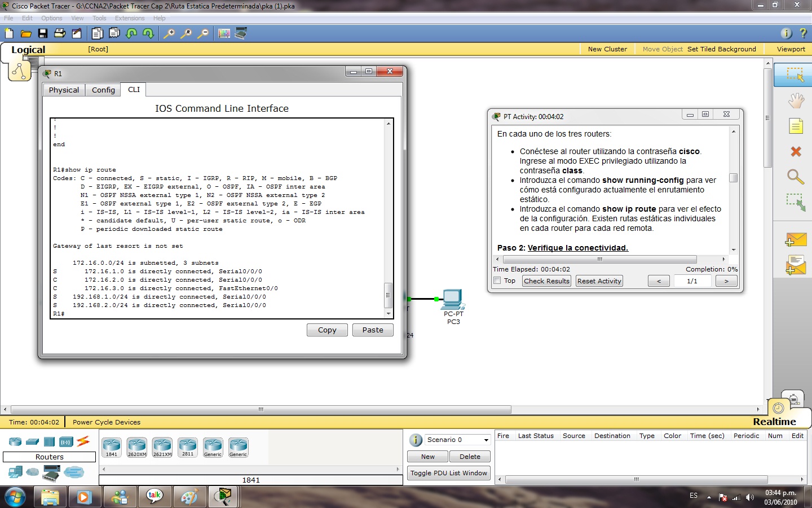Open a file with the folder icon
This screenshot has height=508, width=812.
tap(26, 33)
